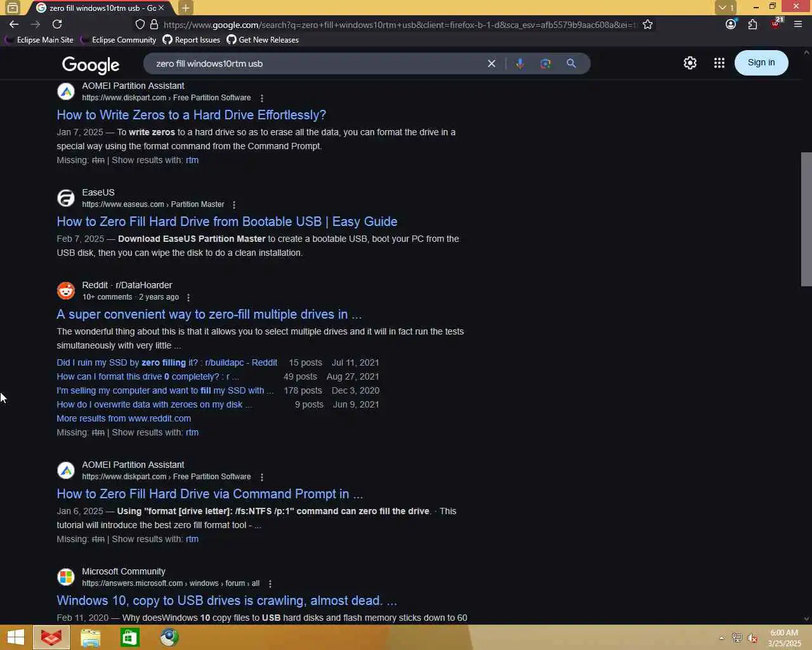Click the page vertical scrollbar thumb
The width and height of the screenshot is (812, 650).
(806, 219)
